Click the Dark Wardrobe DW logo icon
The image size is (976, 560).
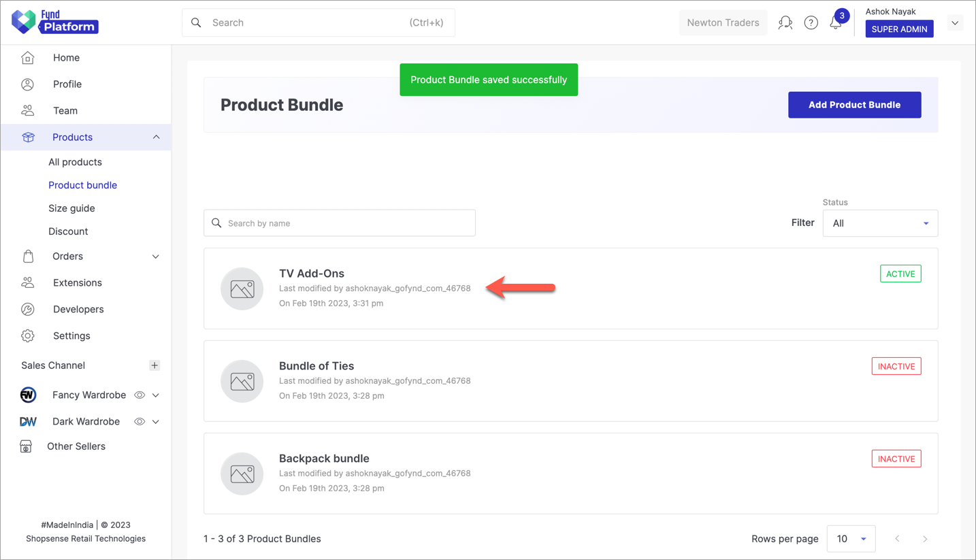coord(28,422)
